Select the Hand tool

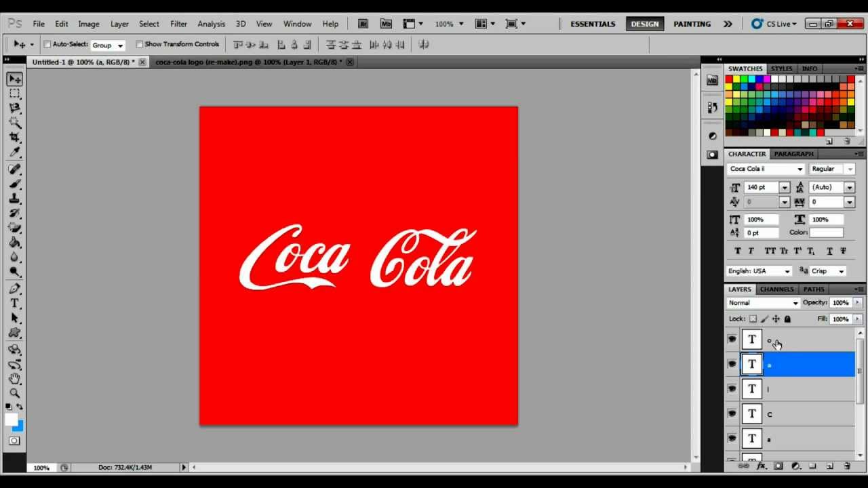coord(15,379)
